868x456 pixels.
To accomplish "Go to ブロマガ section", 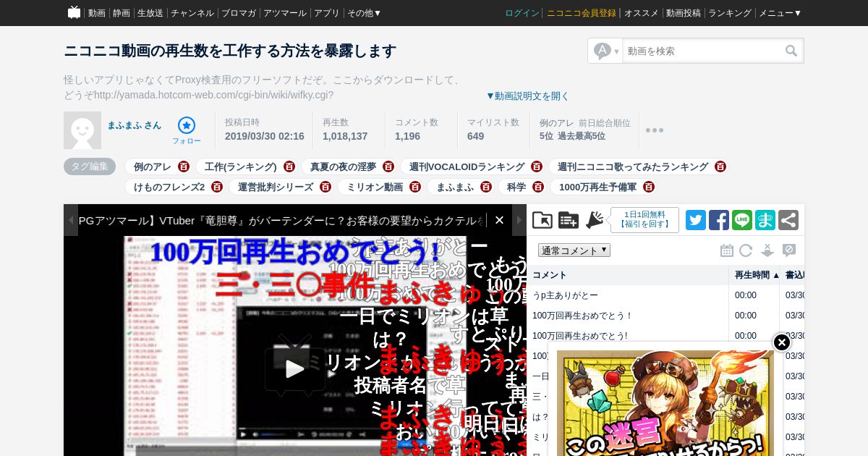I will click(x=239, y=13).
